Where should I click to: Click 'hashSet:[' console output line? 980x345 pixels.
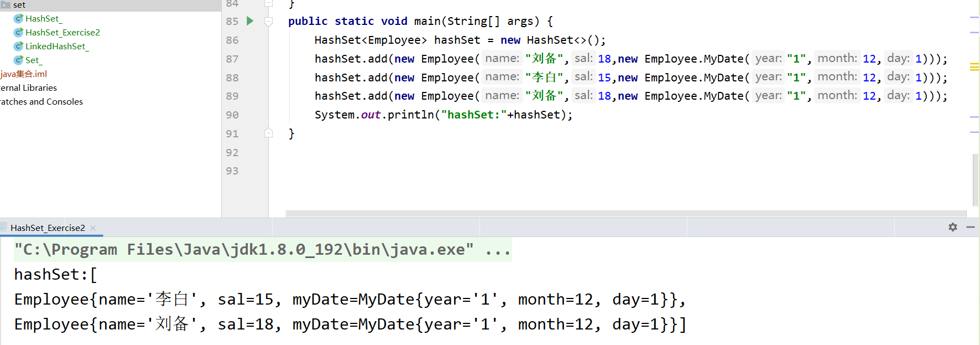pos(56,275)
